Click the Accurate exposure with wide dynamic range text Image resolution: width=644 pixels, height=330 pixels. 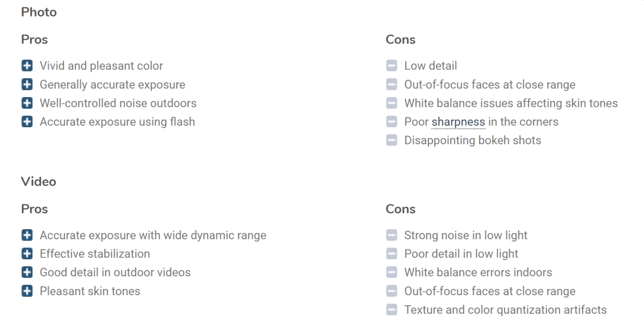click(153, 235)
